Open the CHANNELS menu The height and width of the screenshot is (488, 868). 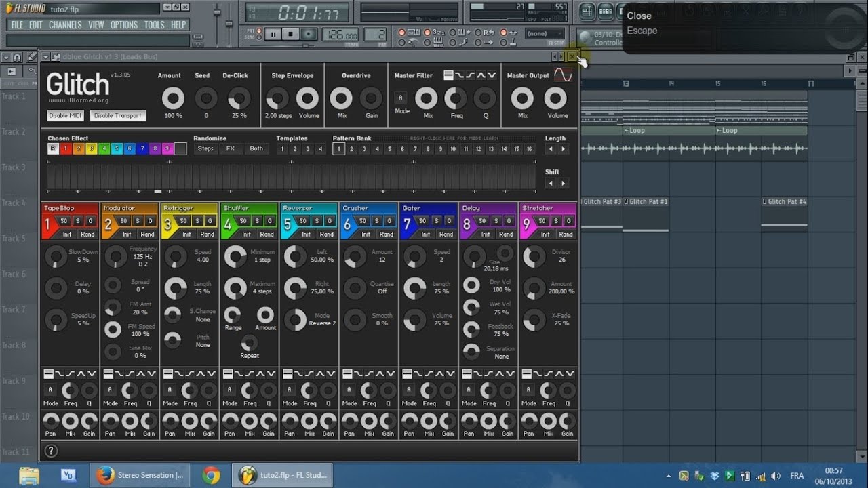click(x=65, y=25)
